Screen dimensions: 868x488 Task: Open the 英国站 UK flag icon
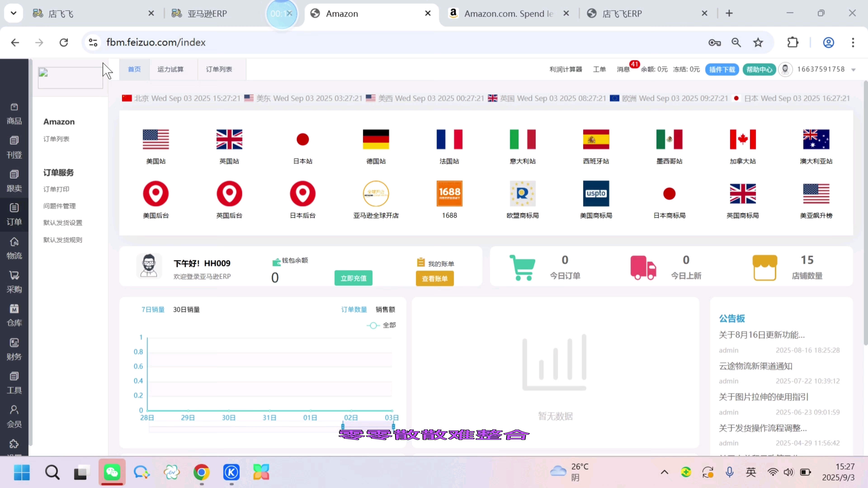coord(229,139)
